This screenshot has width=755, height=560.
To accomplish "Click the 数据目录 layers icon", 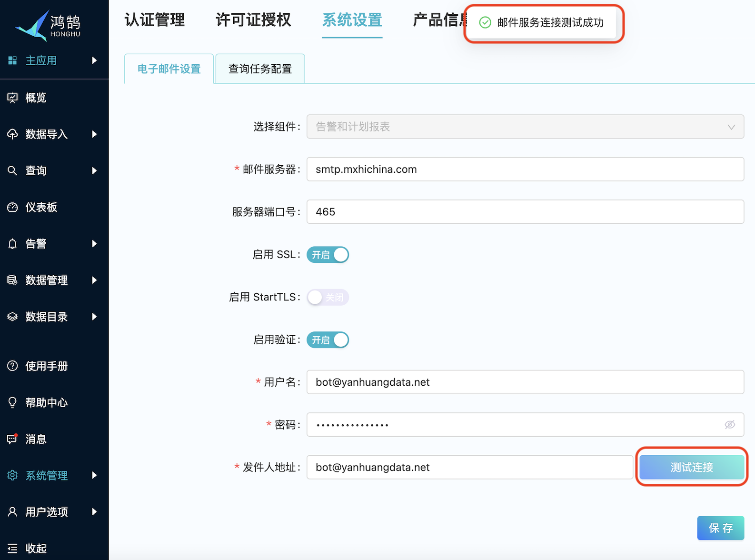I will point(12,317).
